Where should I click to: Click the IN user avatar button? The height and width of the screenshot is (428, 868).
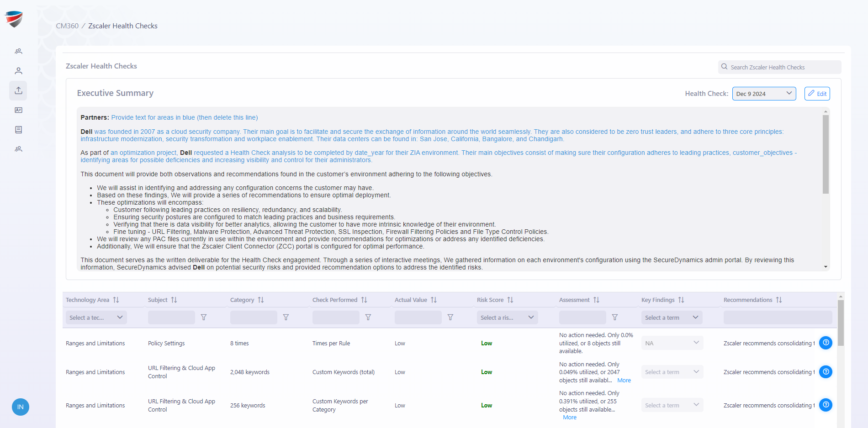21,407
